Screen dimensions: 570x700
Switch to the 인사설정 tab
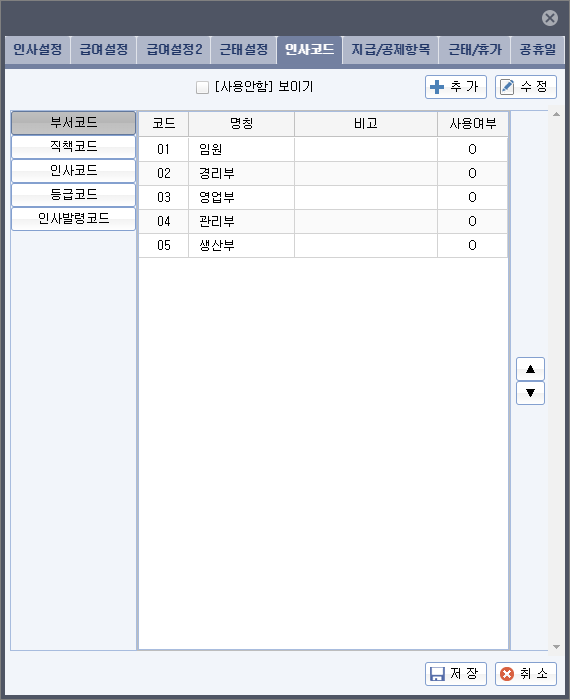click(x=37, y=50)
